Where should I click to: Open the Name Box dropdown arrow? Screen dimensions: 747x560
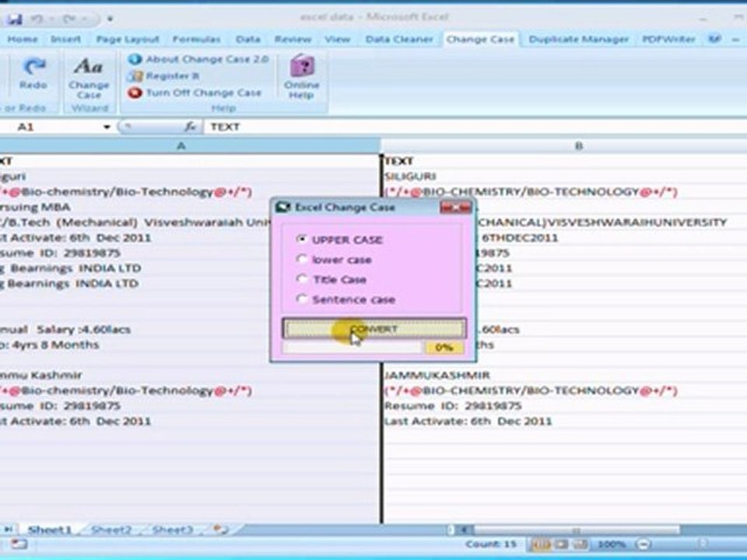click(x=107, y=127)
